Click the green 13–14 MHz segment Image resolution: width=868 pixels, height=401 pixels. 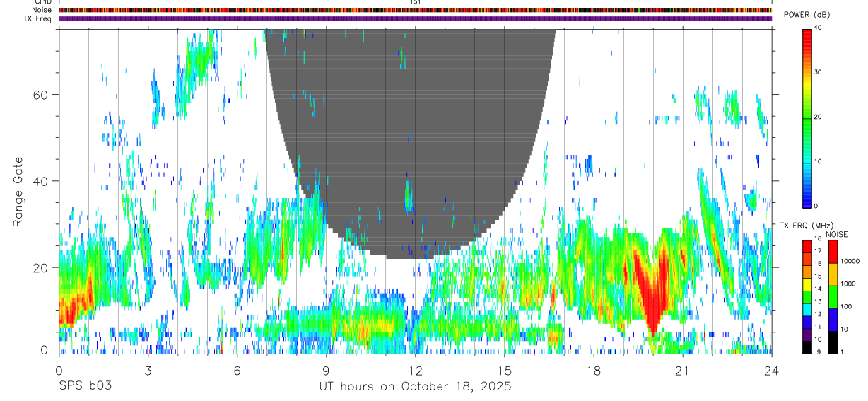808,297
